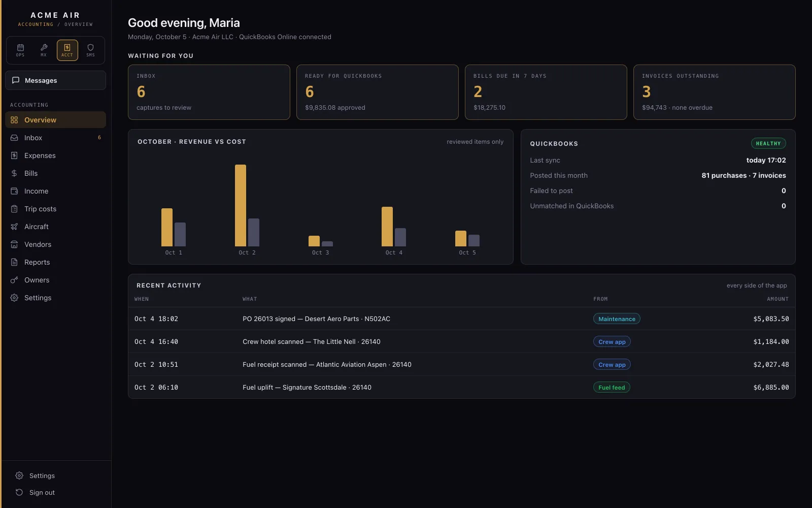Click 81 purchases · 7 invoices value

[x=743, y=175]
